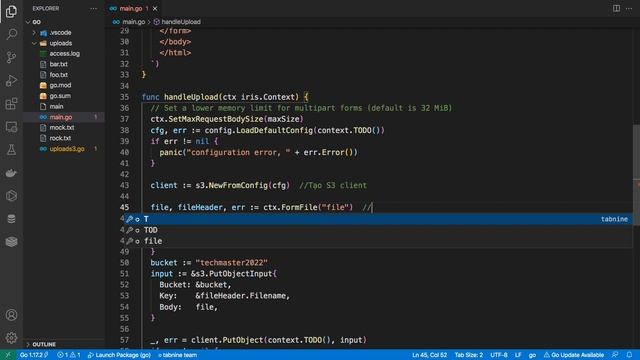The width and height of the screenshot is (640, 360).
Task: Open the Manage gear menu
Action: point(11,338)
